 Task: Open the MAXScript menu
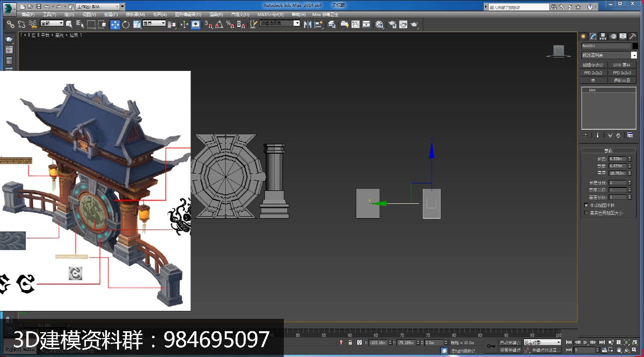(270, 14)
